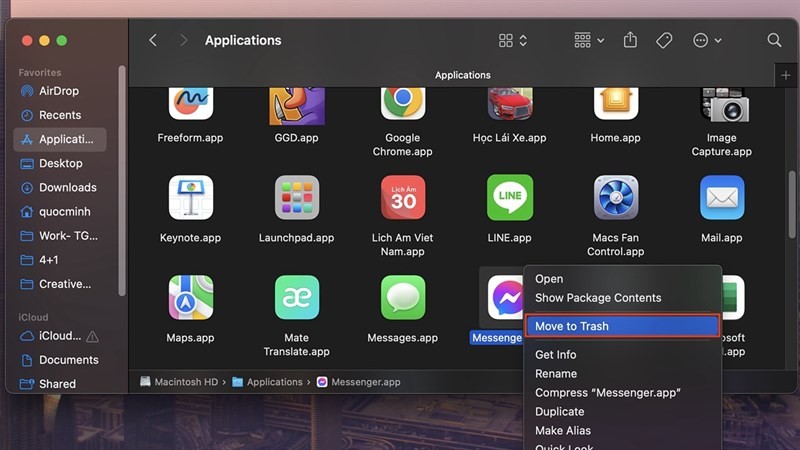The image size is (800, 450).
Task: Select the Messages.app icon
Action: point(403,298)
